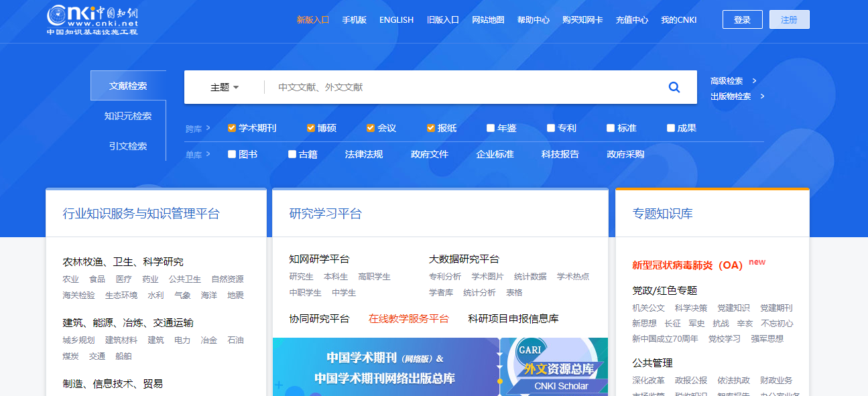
Task: Open 手机版 in top navigation
Action: click(355, 20)
